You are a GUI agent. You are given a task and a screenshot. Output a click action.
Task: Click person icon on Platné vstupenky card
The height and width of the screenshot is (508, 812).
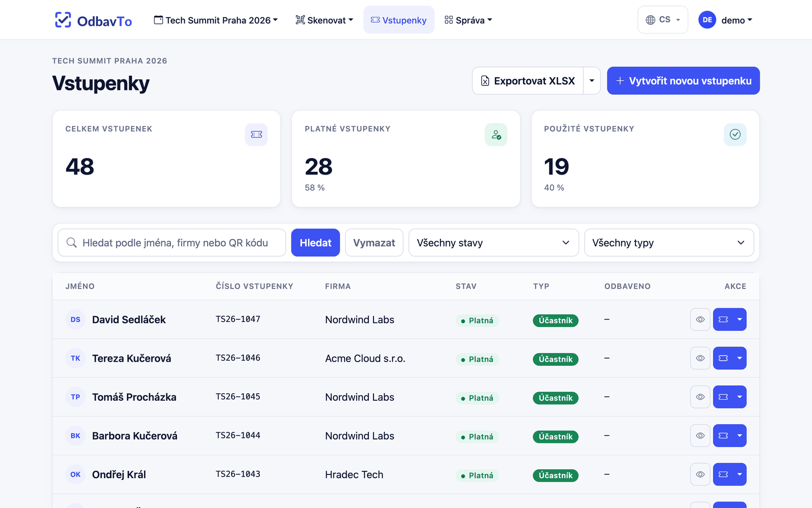click(x=496, y=135)
